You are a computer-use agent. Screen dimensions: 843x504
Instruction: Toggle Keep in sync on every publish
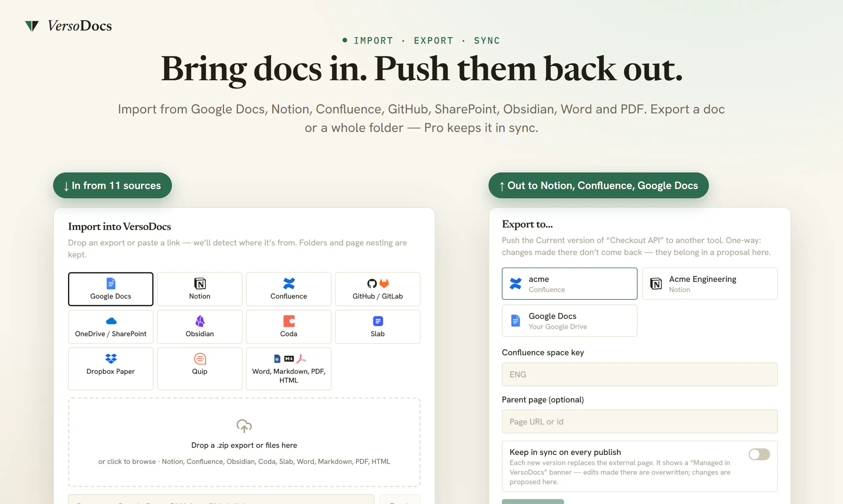[759, 454]
